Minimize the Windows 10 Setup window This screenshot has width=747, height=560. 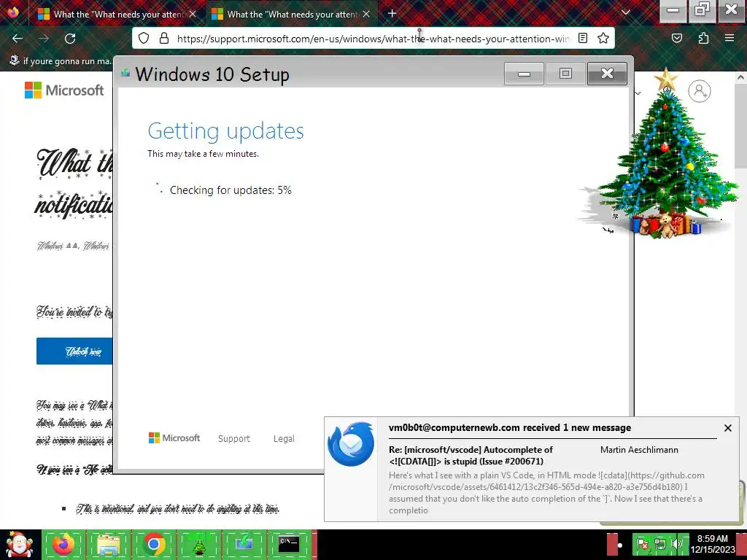coord(524,74)
